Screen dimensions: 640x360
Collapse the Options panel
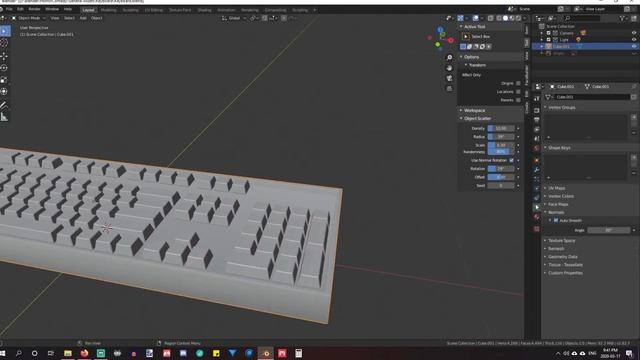pyautogui.click(x=471, y=57)
